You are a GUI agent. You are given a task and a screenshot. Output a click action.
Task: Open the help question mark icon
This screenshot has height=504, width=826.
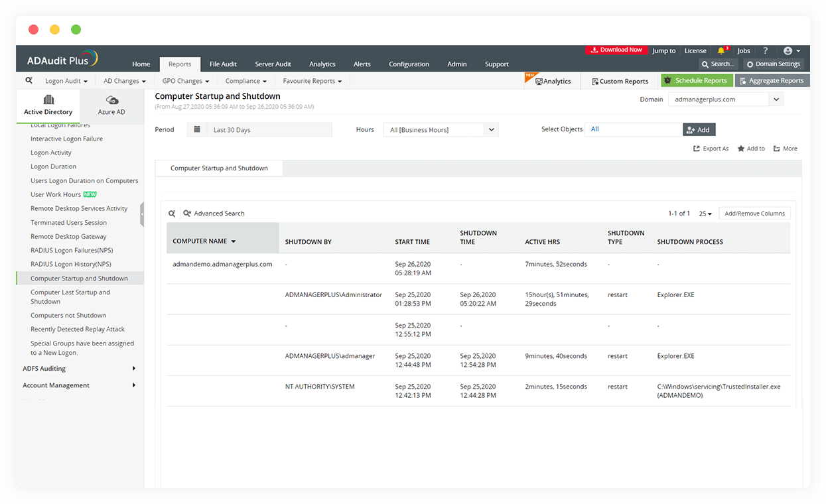click(x=765, y=50)
